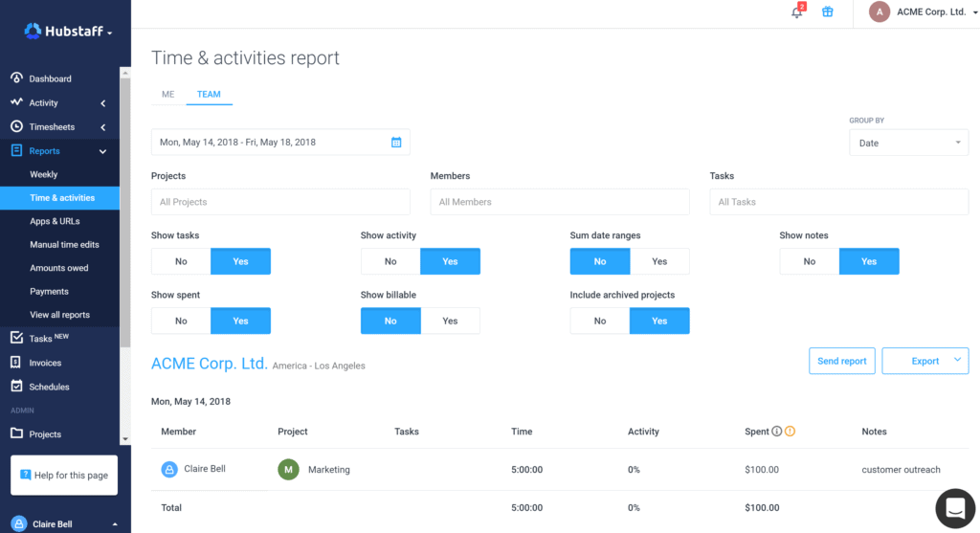The image size is (980, 533).
Task: Set Show tasks to Yes
Action: point(240,261)
